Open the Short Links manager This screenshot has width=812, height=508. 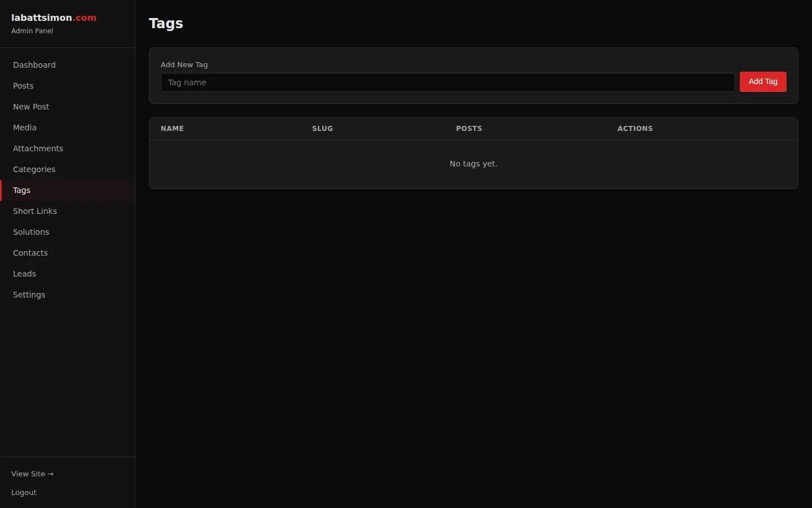coord(35,211)
